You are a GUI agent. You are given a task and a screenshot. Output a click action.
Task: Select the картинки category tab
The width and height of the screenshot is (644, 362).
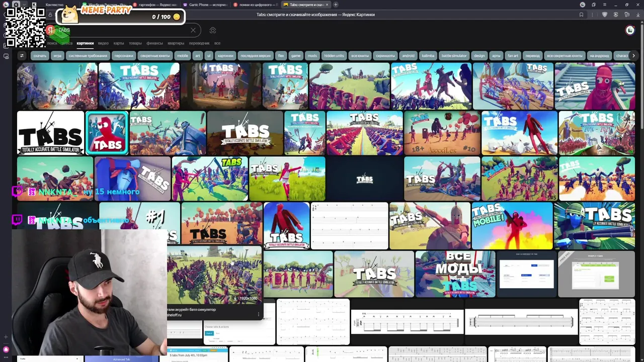85,43
